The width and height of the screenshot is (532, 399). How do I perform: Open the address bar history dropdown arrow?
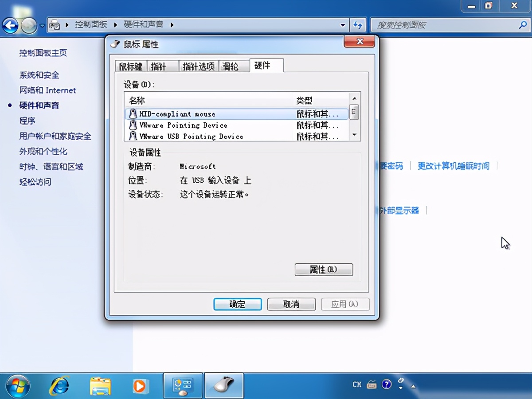343,25
